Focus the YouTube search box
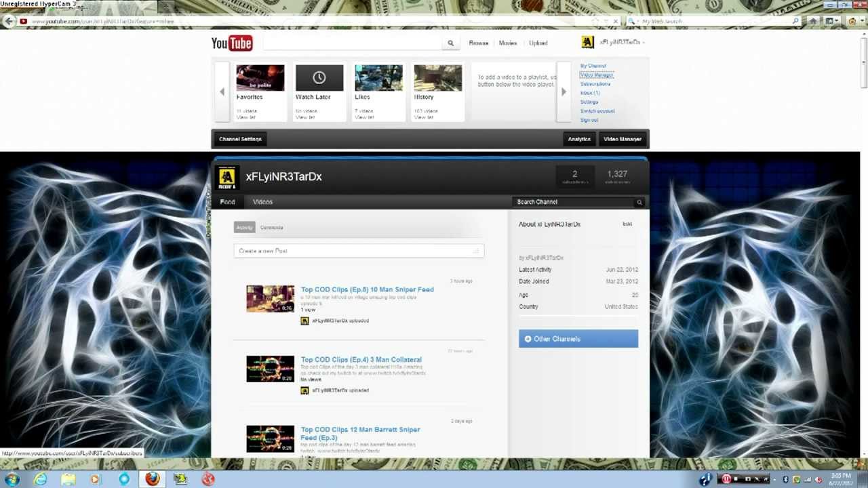Image resolution: width=868 pixels, height=488 pixels. pyautogui.click(x=353, y=43)
